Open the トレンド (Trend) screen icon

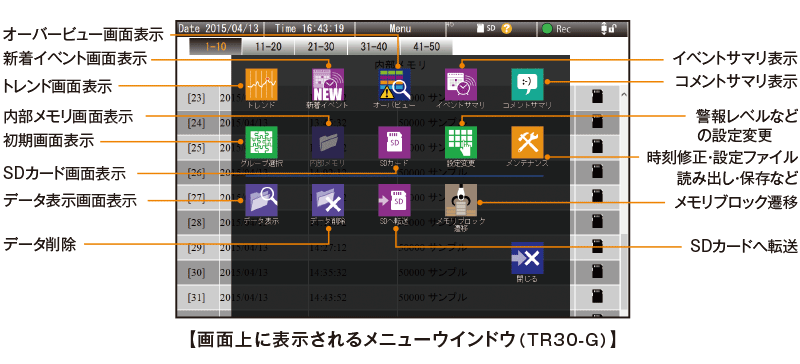click(261, 84)
